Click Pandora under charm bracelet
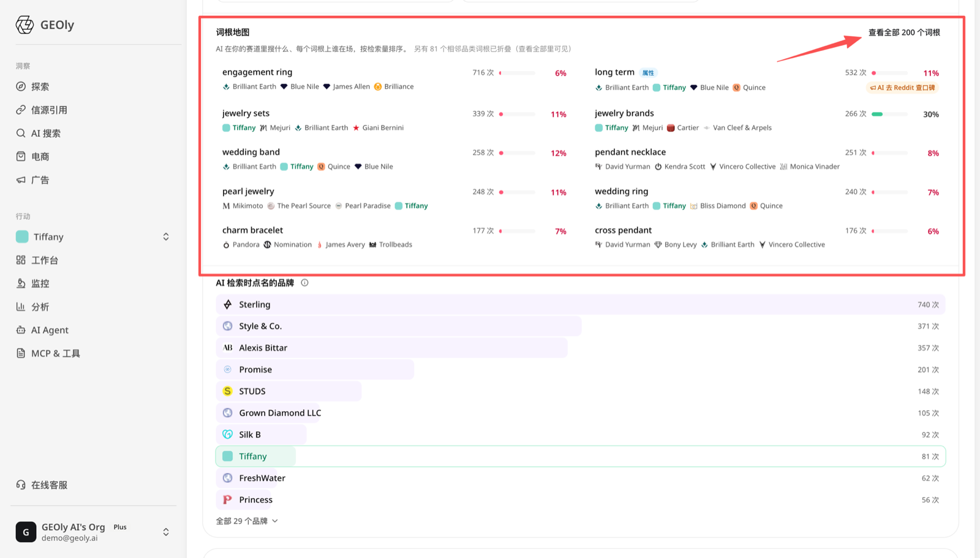This screenshot has height=558, width=980. [241, 244]
